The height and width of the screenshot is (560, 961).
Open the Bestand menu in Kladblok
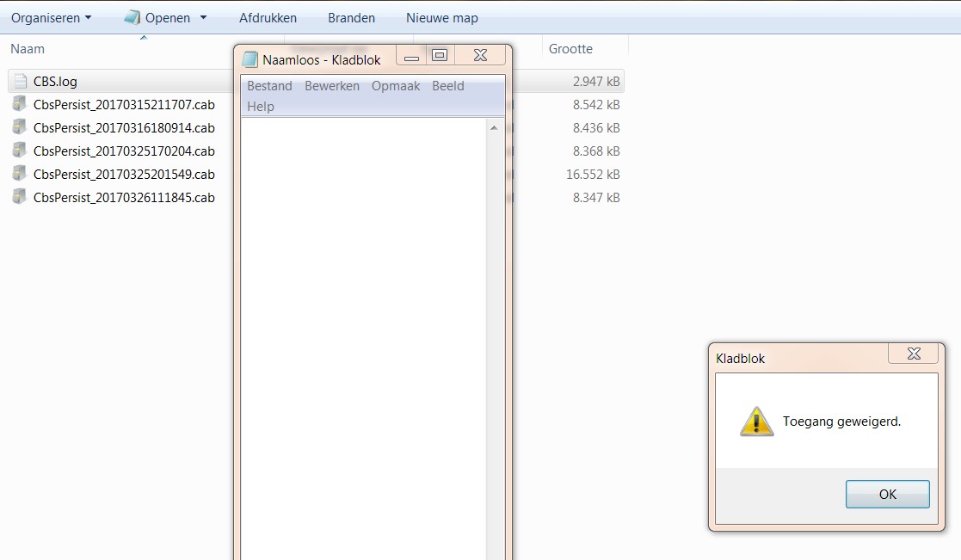[x=269, y=86]
